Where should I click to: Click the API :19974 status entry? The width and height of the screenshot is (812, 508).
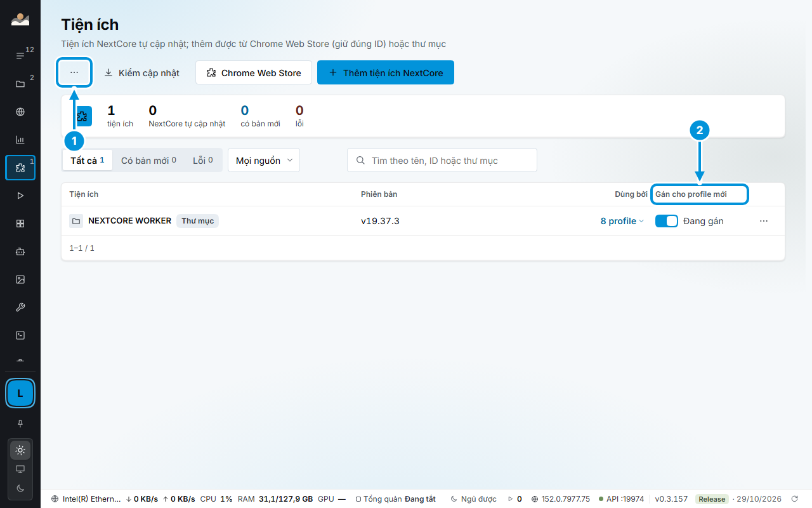pos(621,499)
